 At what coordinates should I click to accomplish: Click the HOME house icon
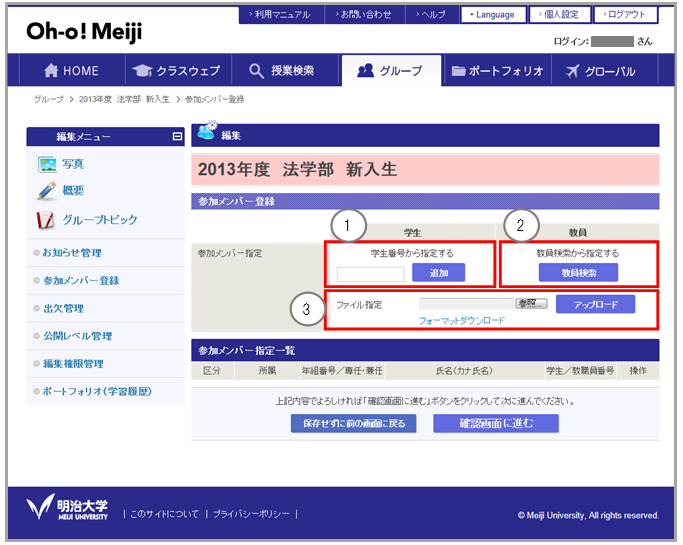[51, 71]
